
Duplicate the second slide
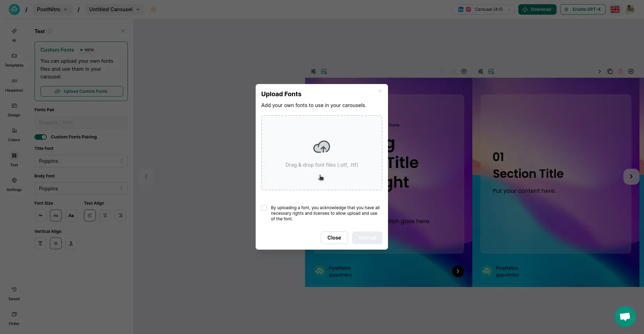[610, 71]
